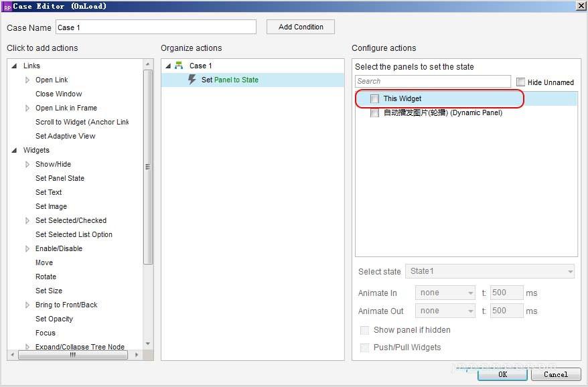Check the This Widget checkbox

click(374, 98)
